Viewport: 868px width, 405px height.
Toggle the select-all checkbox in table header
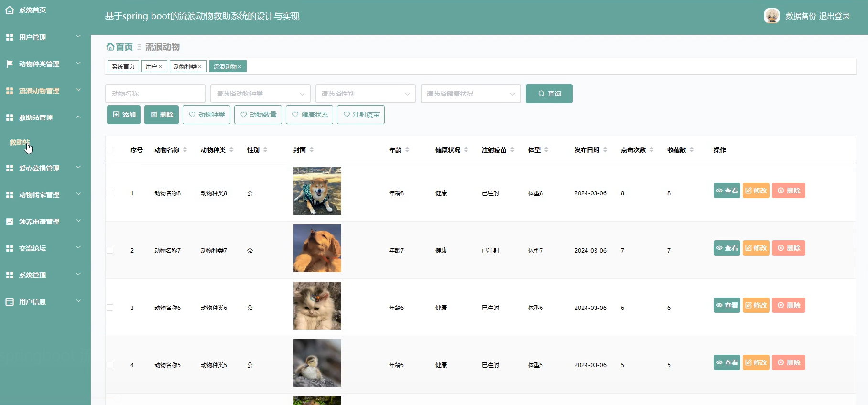[110, 150]
